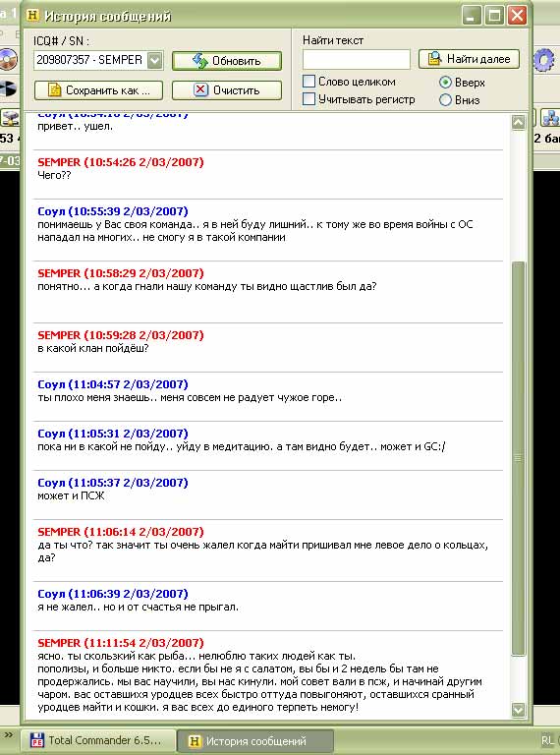The width and height of the screenshot is (560, 755).
Task: Select История сообщений taskbar button
Action: [255, 740]
